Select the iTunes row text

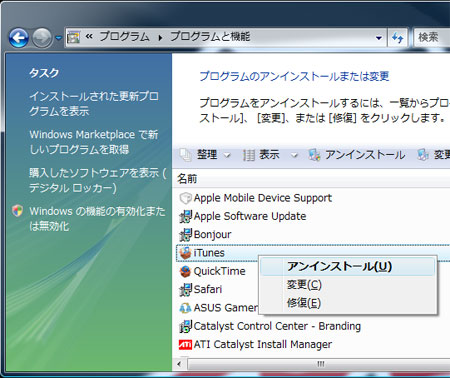[209, 253]
